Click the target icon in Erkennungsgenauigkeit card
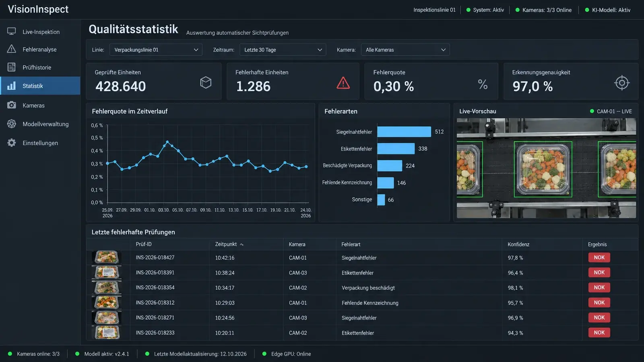The height and width of the screenshot is (362, 644). [x=622, y=83]
